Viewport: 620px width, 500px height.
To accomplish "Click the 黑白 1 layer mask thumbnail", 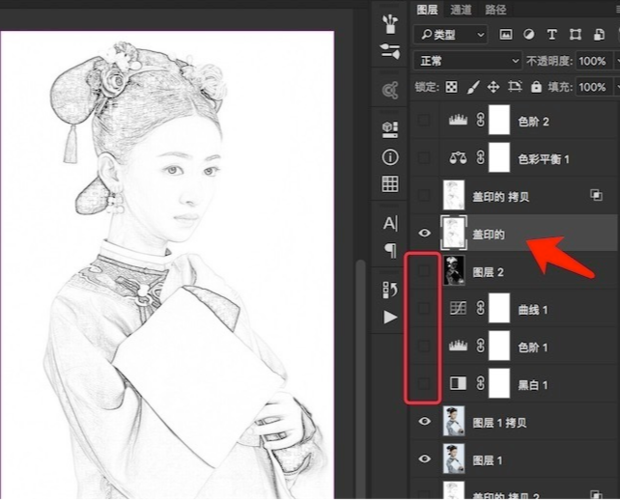I will point(499,383).
